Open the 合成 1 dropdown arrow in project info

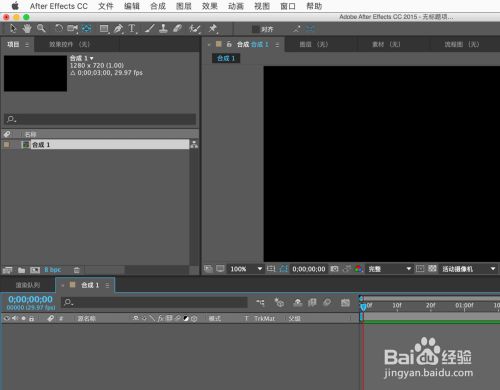click(x=92, y=58)
